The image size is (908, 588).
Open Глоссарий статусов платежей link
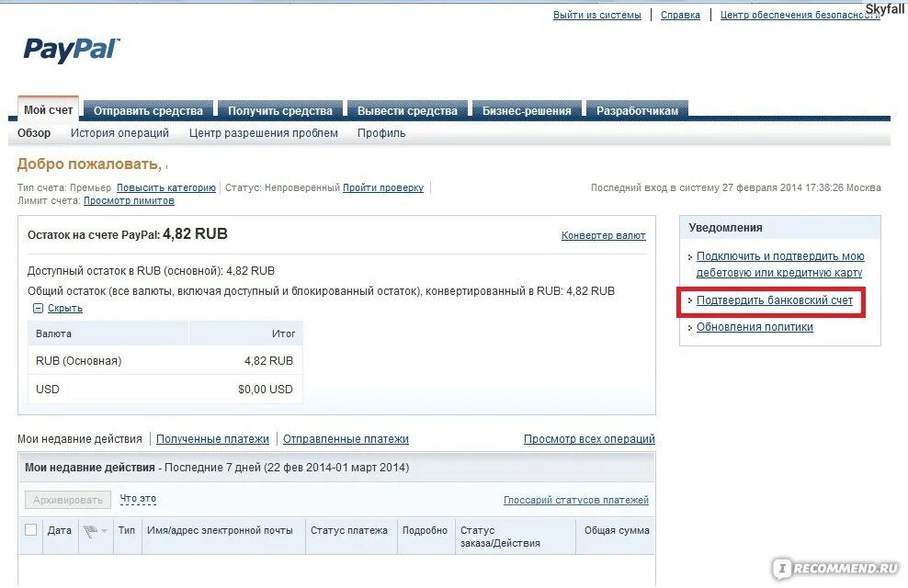coord(575,500)
